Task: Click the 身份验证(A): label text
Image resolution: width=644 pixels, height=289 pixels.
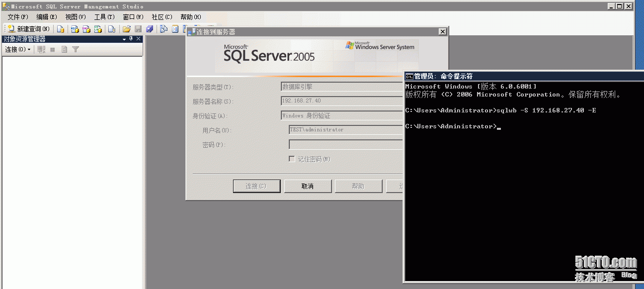Action: (x=210, y=116)
